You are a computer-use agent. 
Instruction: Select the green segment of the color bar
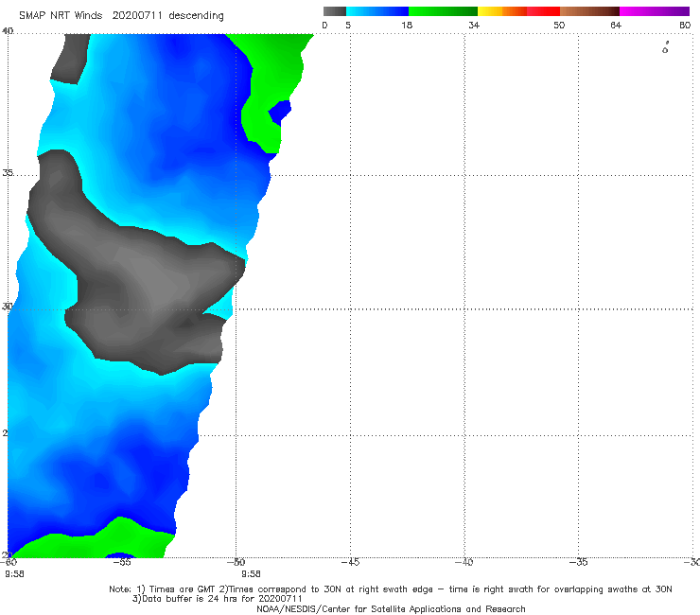(443, 11)
